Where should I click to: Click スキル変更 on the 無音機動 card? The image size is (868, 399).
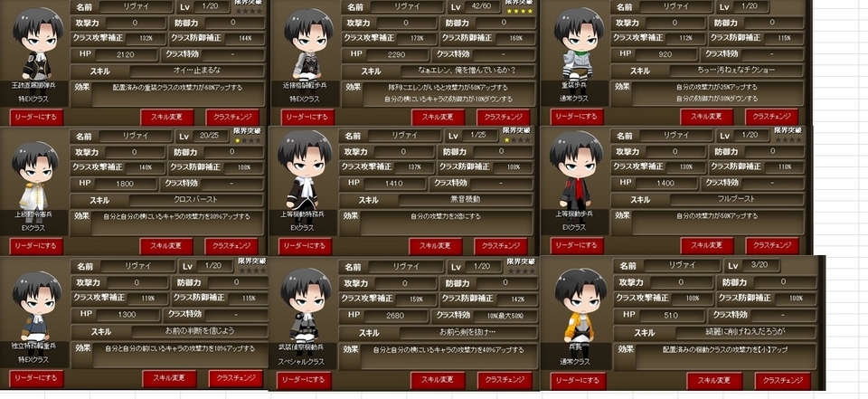[x=435, y=247]
